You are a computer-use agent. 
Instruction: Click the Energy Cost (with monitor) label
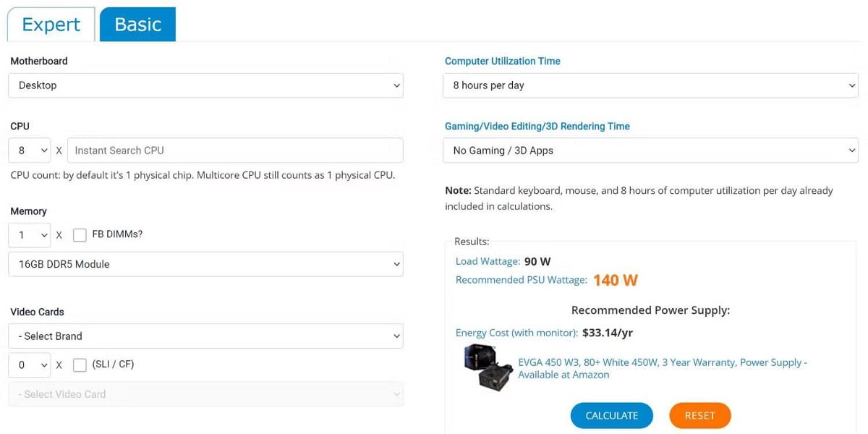click(516, 333)
